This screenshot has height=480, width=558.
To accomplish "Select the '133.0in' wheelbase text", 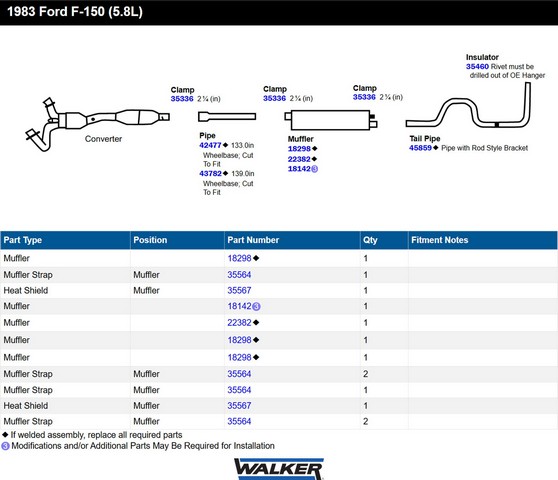I will point(242,145).
